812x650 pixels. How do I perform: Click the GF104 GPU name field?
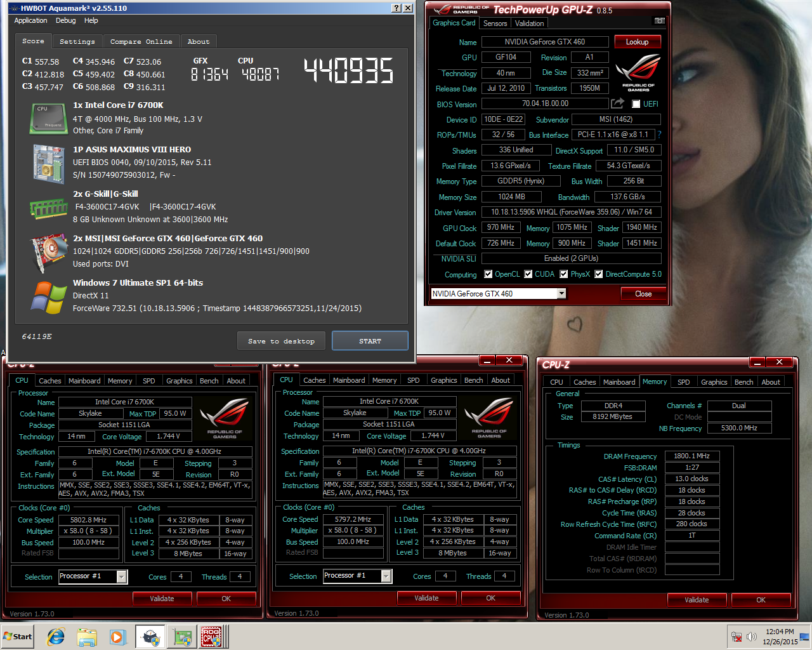coord(506,57)
